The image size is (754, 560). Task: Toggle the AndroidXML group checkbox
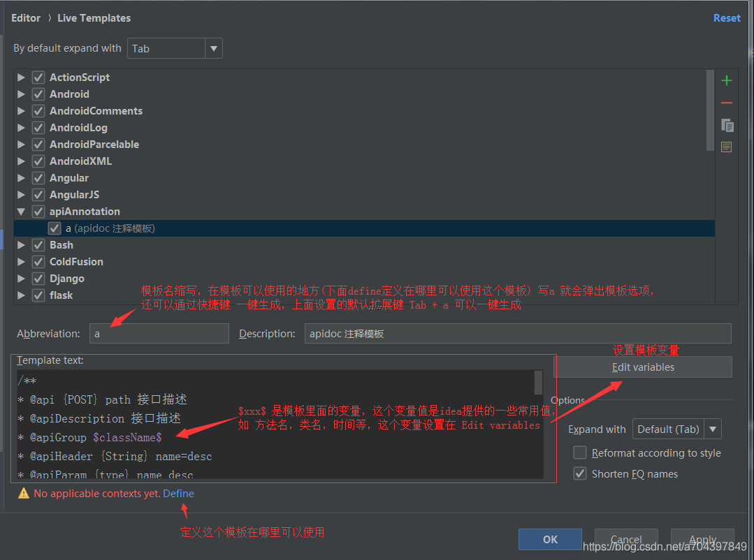(38, 161)
